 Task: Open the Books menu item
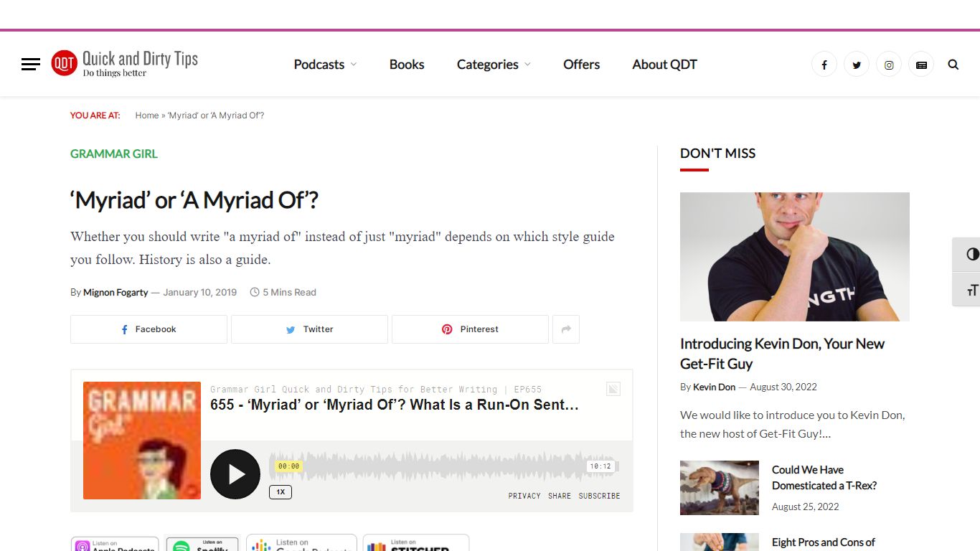pos(407,65)
